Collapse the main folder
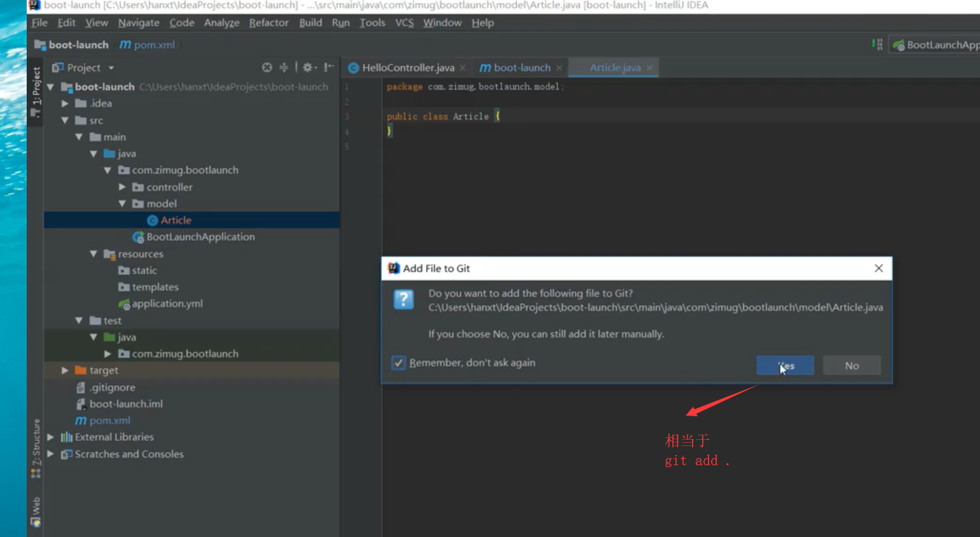The height and width of the screenshot is (537, 980). [79, 137]
